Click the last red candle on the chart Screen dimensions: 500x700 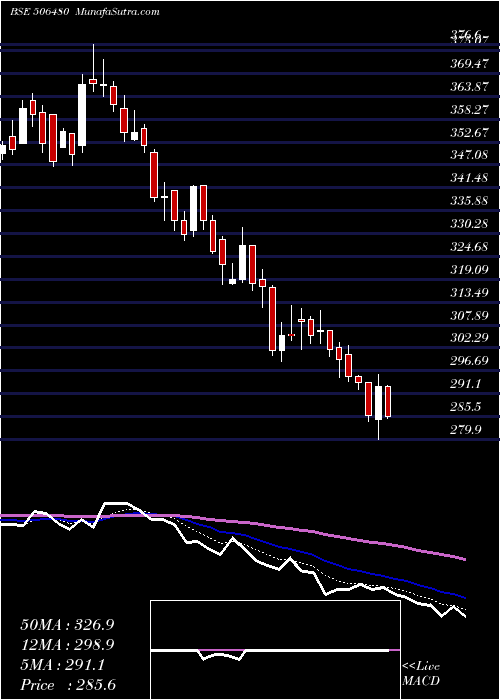pyautogui.click(x=388, y=402)
